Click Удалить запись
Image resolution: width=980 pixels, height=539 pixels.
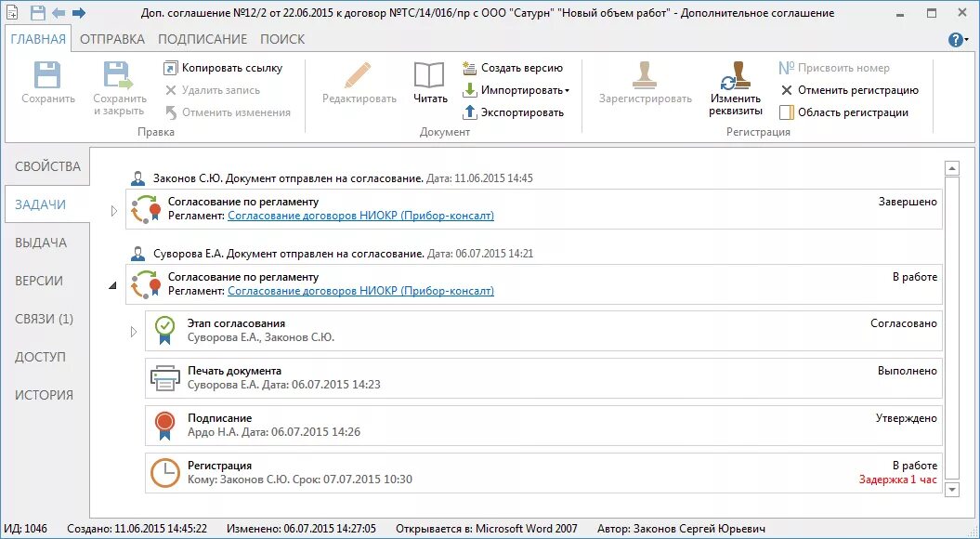point(213,90)
